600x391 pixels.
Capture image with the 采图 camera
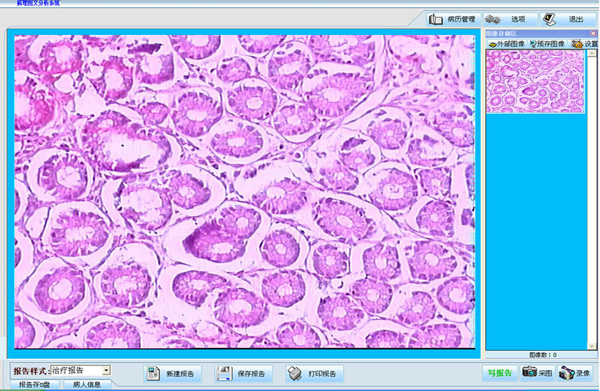click(538, 373)
